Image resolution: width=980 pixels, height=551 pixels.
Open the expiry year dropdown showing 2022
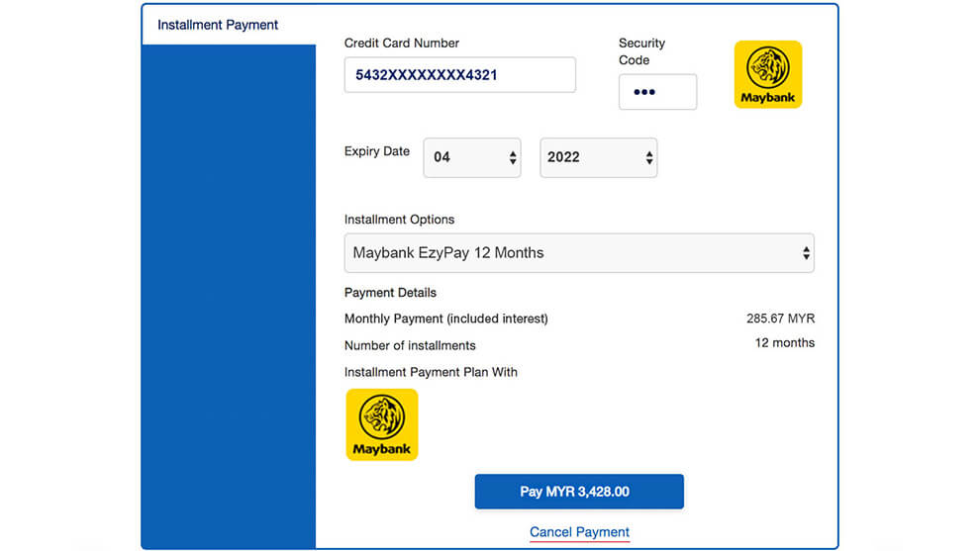tap(598, 157)
